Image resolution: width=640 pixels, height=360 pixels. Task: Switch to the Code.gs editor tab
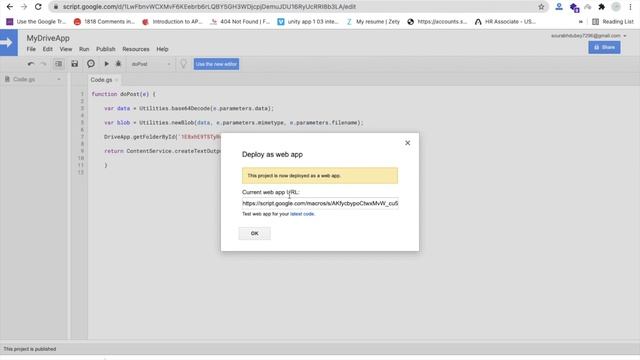click(x=101, y=80)
